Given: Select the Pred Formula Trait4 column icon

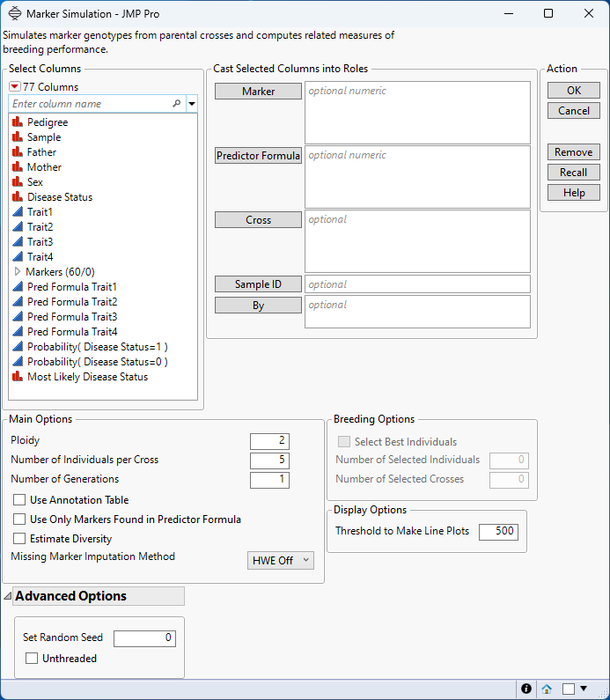Looking at the screenshot, I should tap(18, 332).
